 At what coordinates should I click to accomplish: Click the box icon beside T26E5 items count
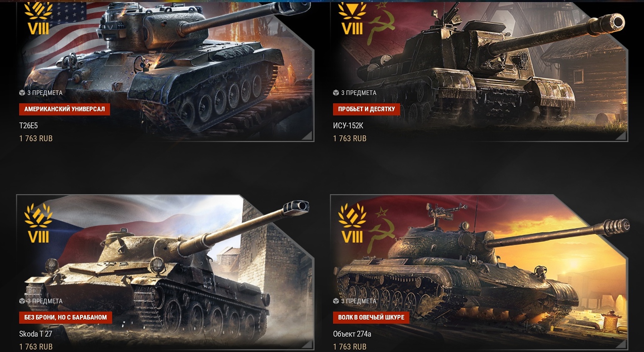22,92
